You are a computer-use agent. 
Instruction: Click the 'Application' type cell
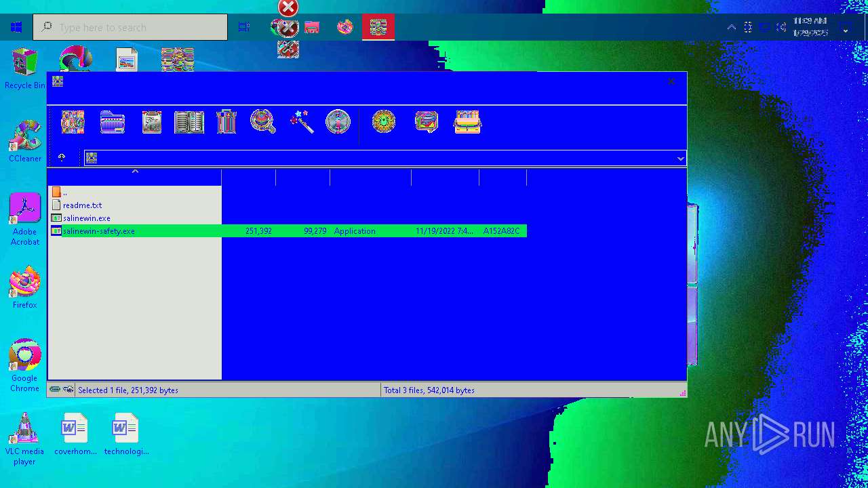coord(355,231)
